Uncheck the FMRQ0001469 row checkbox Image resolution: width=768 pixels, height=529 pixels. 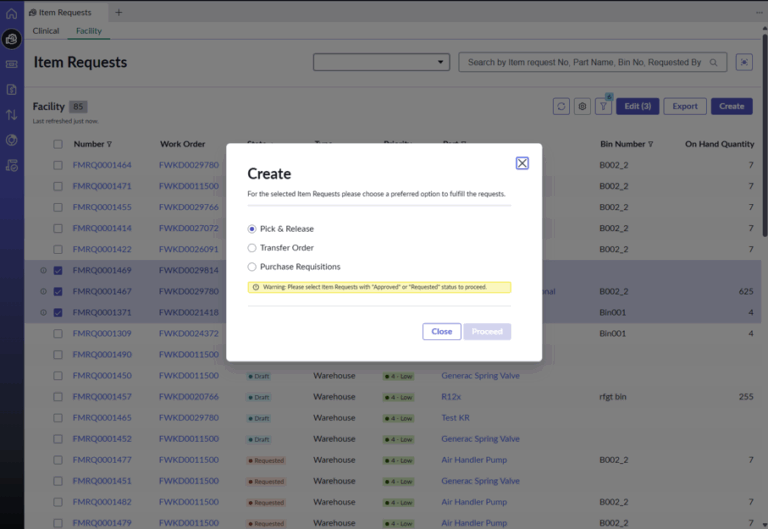tap(58, 270)
